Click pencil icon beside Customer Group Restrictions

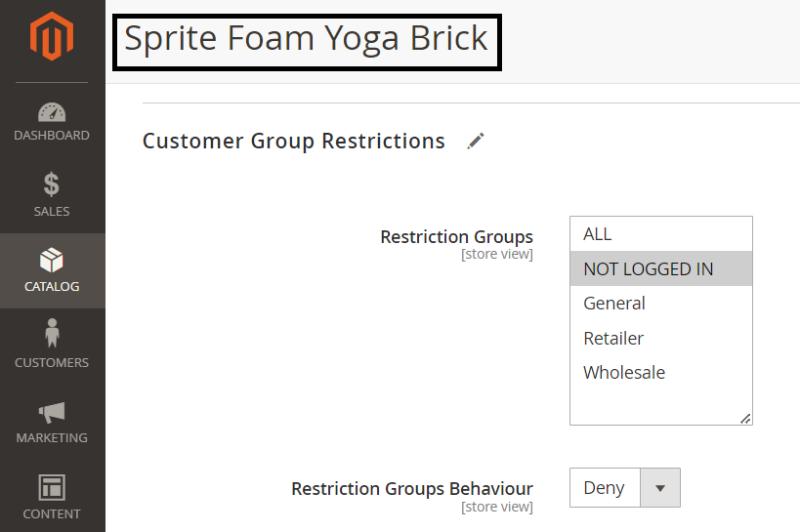click(476, 141)
